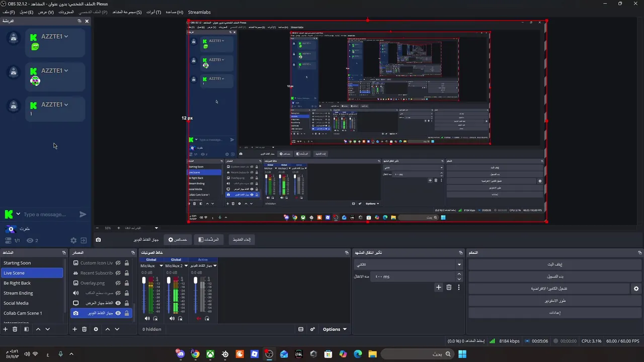Start the virtual camera button
This screenshot has width=644, height=362.
(549, 289)
